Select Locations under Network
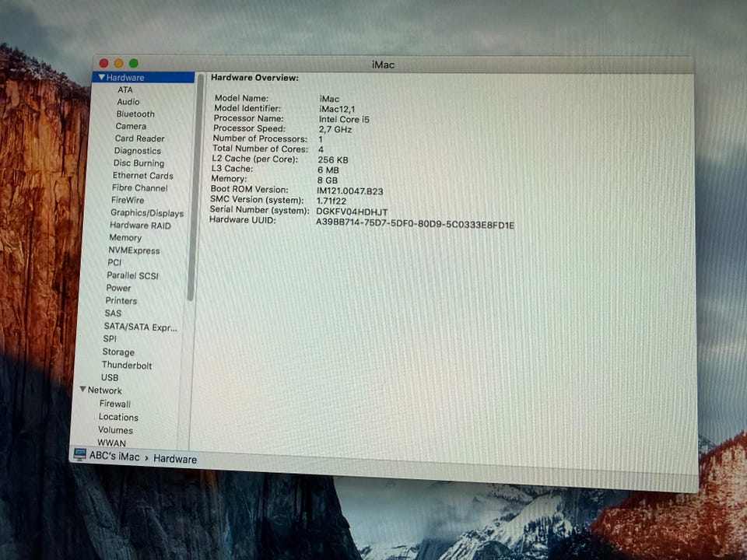Image resolution: width=747 pixels, height=560 pixels. pos(118,417)
